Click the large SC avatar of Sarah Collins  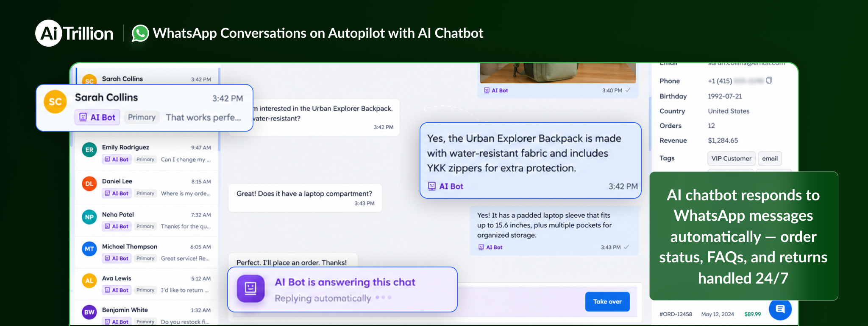[56, 101]
